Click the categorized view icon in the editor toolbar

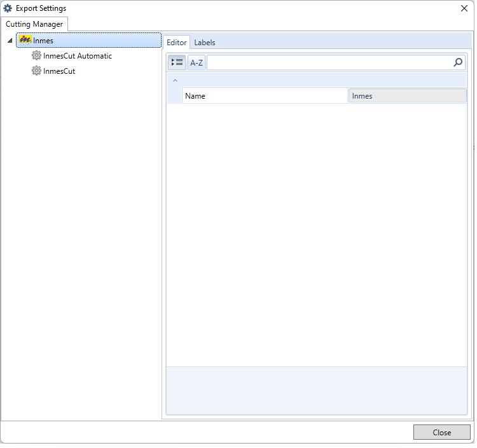click(x=177, y=63)
